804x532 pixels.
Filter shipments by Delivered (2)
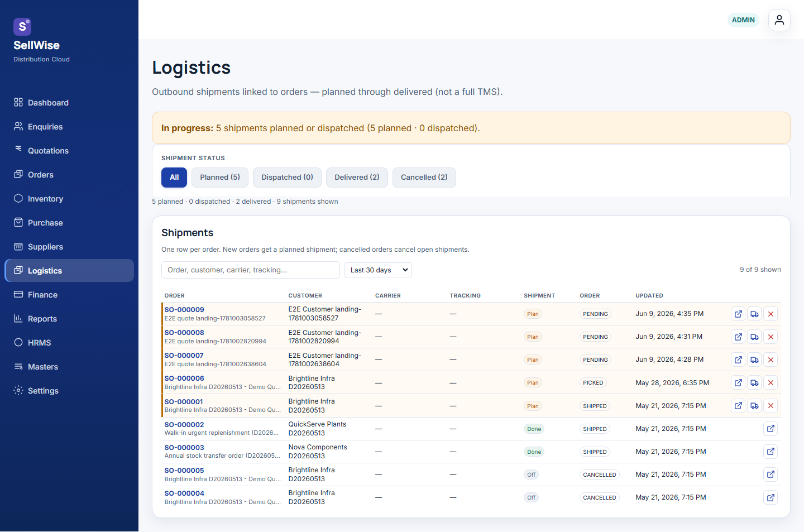pyautogui.click(x=357, y=178)
